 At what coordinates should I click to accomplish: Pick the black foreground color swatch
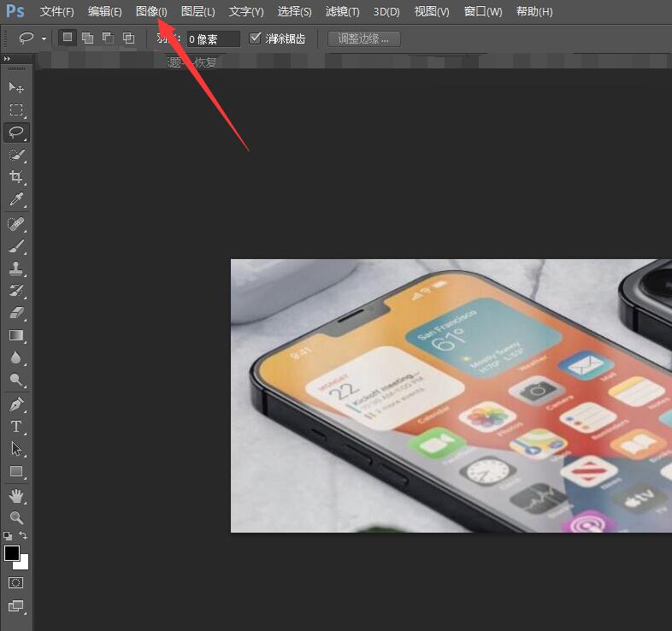(12, 553)
